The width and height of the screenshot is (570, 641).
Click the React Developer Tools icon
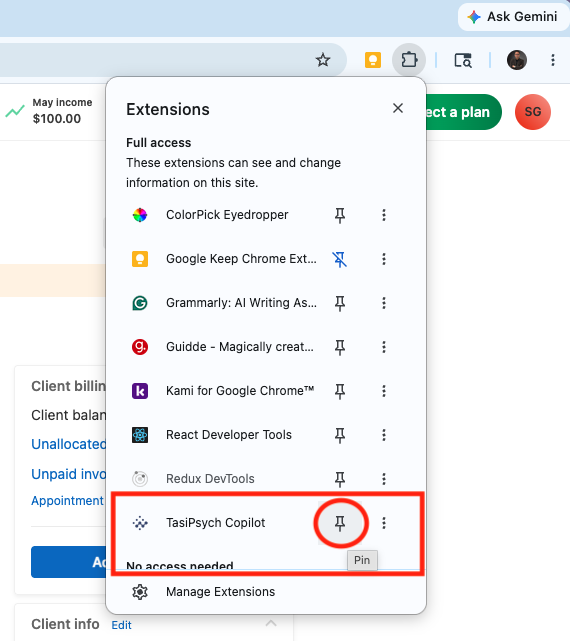(140, 435)
